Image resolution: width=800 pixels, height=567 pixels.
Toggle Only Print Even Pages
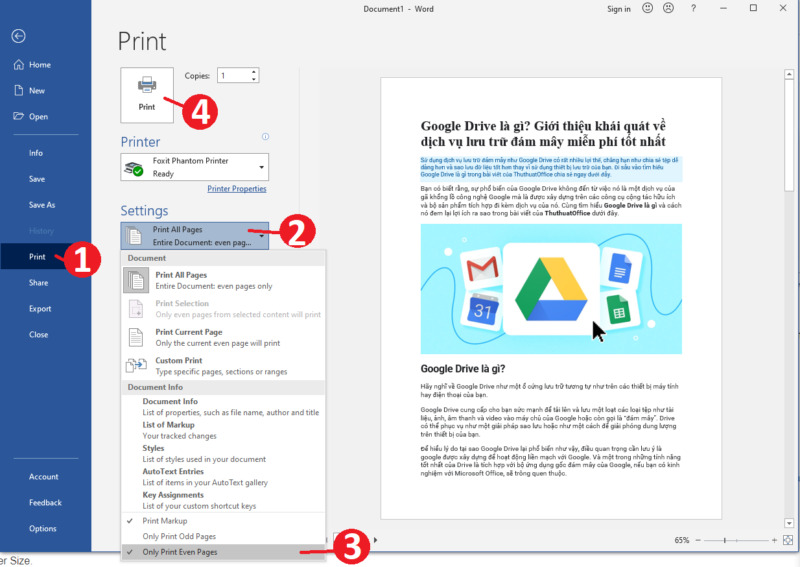click(x=180, y=552)
